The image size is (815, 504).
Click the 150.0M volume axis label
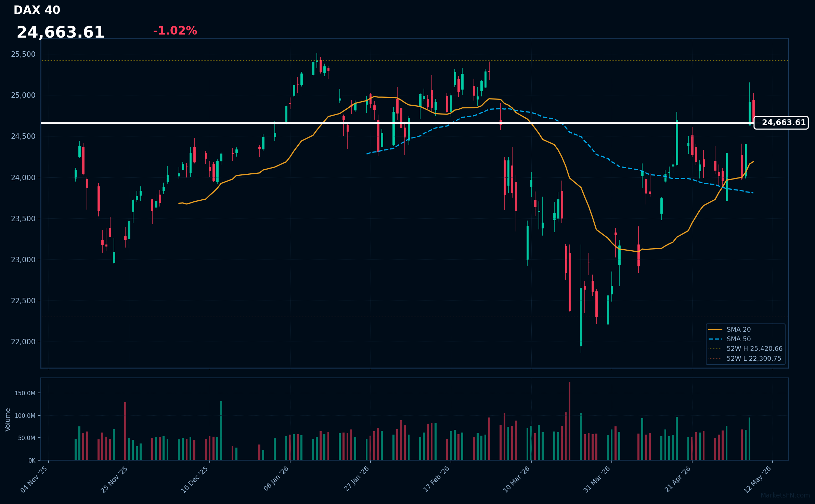25,393
